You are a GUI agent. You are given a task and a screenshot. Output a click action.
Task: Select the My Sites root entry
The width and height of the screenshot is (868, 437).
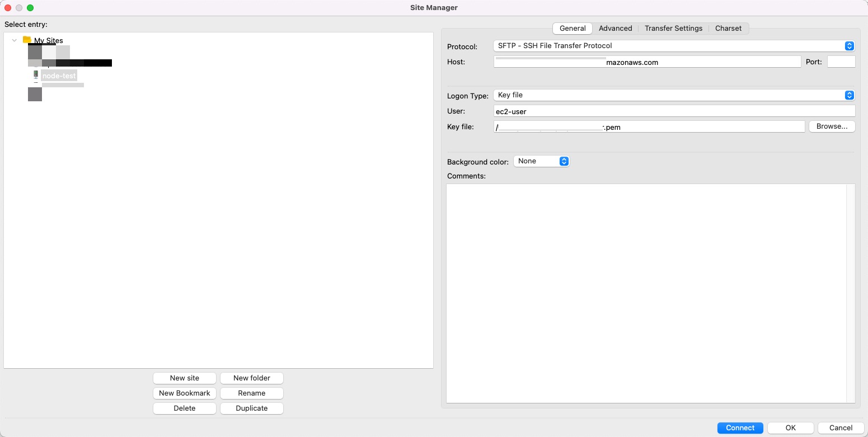(x=49, y=40)
